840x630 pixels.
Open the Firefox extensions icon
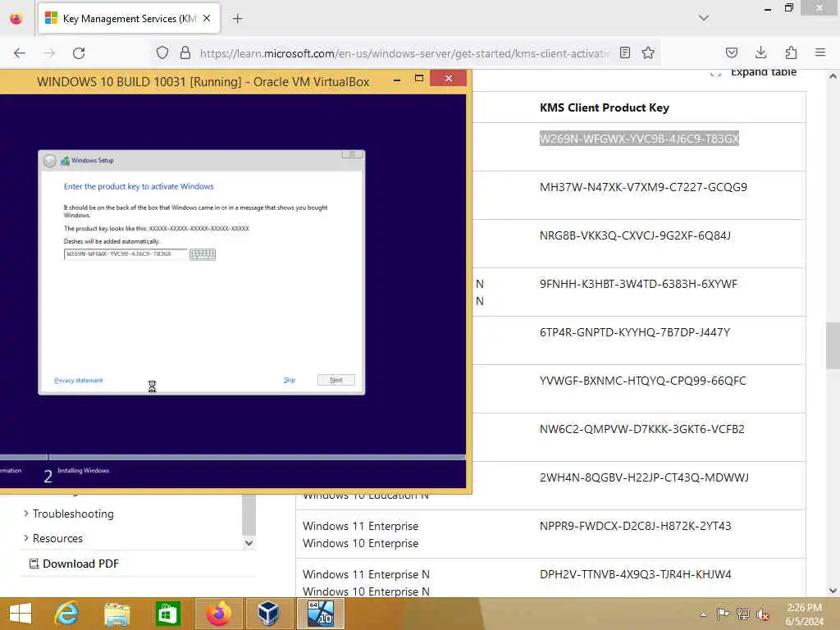tap(791, 52)
